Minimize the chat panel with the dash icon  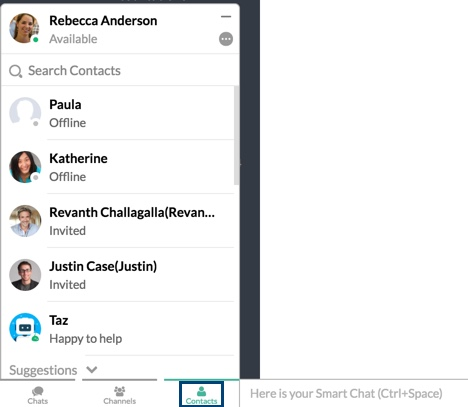pyautogui.click(x=226, y=17)
